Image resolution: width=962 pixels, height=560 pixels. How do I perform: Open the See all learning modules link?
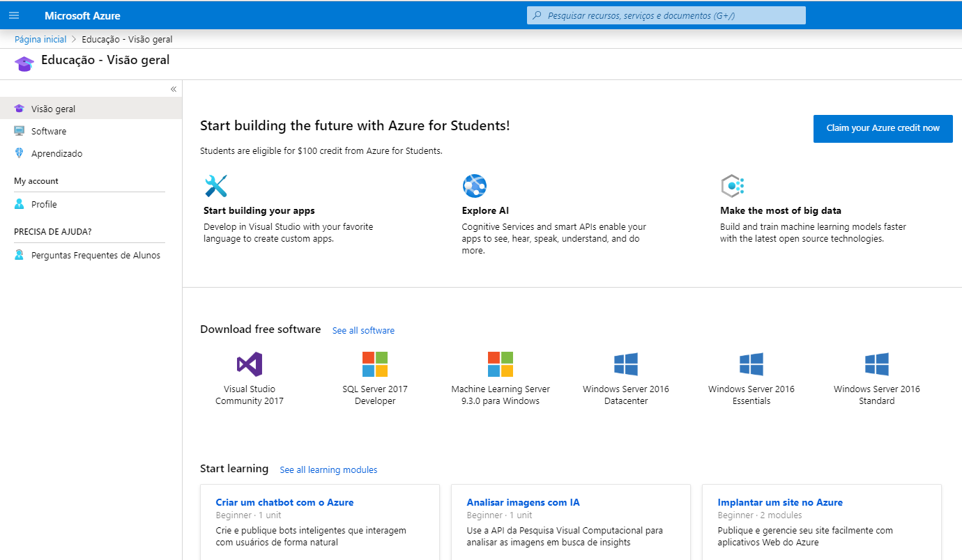pyautogui.click(x=328, y=469)
